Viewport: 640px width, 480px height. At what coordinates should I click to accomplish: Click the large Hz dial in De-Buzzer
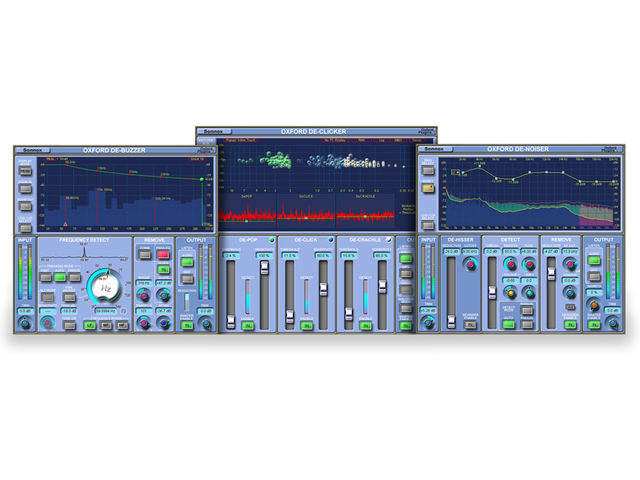107,287
